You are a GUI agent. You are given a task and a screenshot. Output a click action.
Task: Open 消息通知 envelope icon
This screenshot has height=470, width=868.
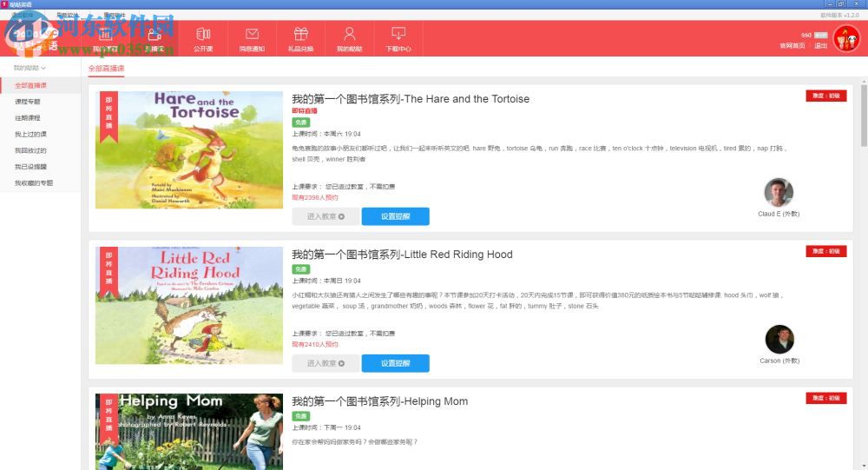tap(252, 35)
